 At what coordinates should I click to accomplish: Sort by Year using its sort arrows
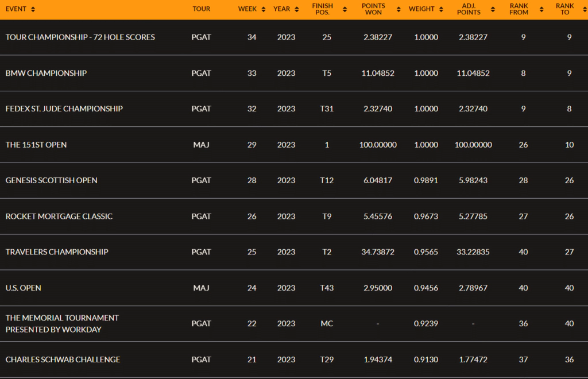click(x=297, y=9)
